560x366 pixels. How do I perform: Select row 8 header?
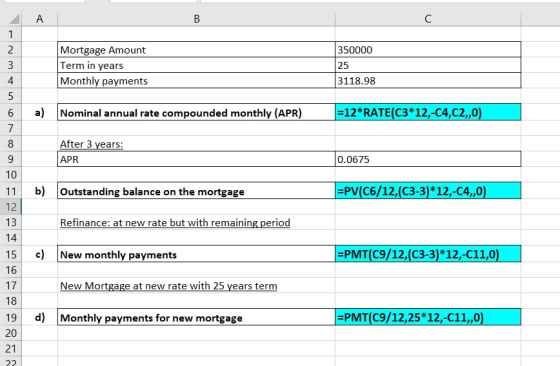click(x=11, y=144)
